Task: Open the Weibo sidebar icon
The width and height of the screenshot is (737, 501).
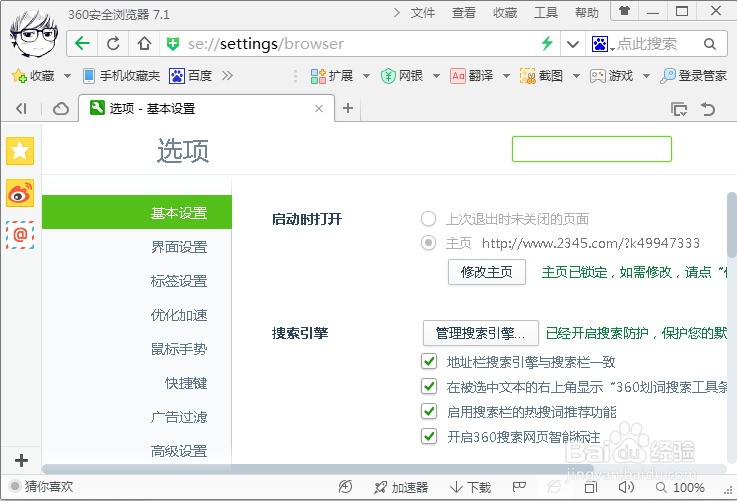Action: click(x=20, y=193)
